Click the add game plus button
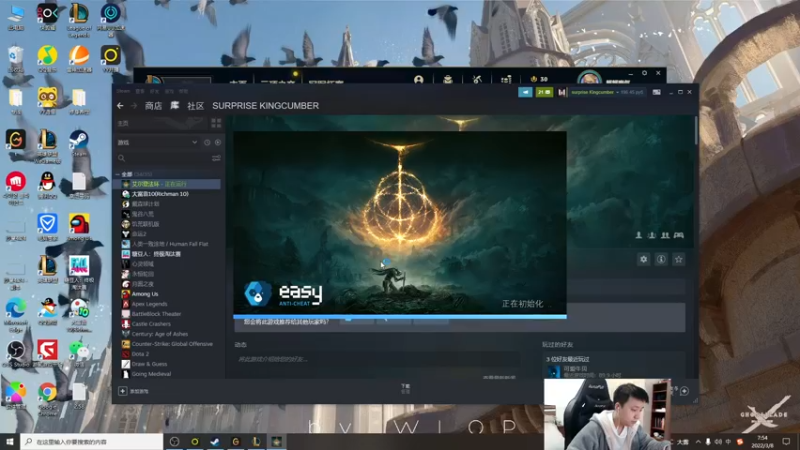Screen dimensions: 800x450 click(122, 391)
